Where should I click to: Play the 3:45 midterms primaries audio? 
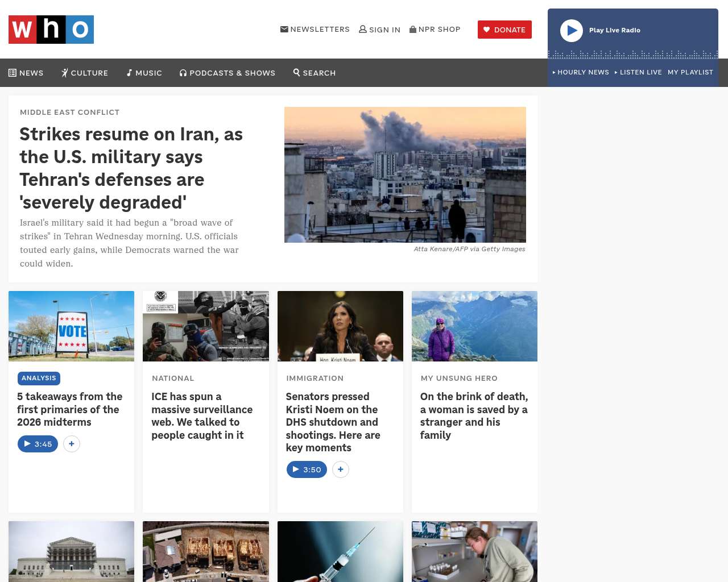38,444
